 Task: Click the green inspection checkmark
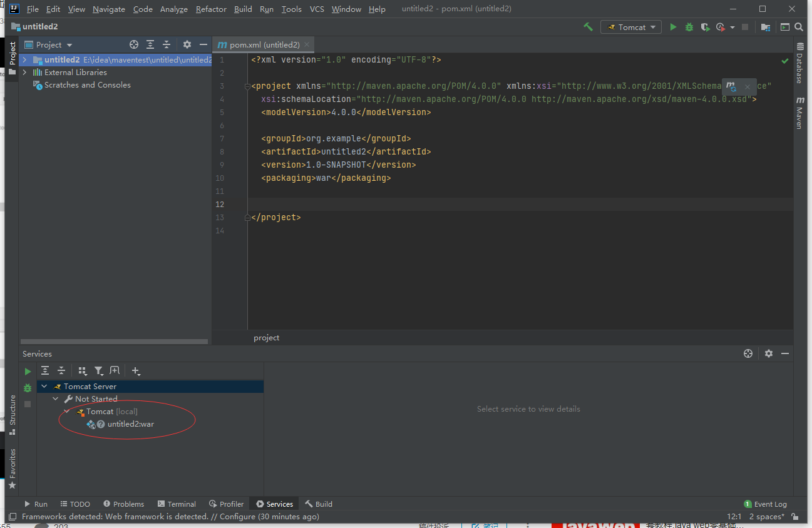(785, 61)
